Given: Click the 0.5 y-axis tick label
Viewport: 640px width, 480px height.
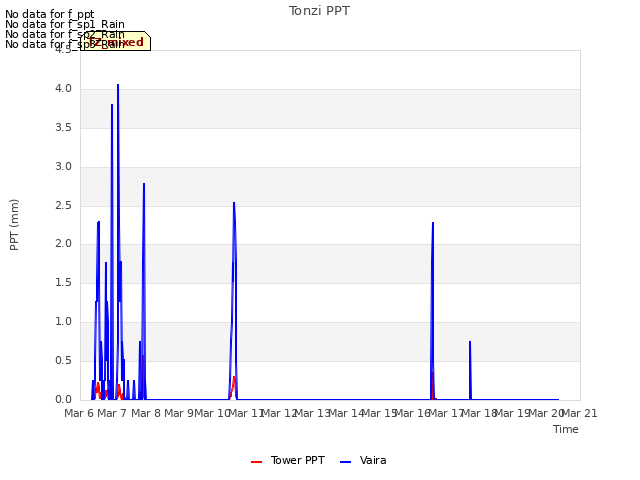Looking at the screenshot, I should [63, 361].
